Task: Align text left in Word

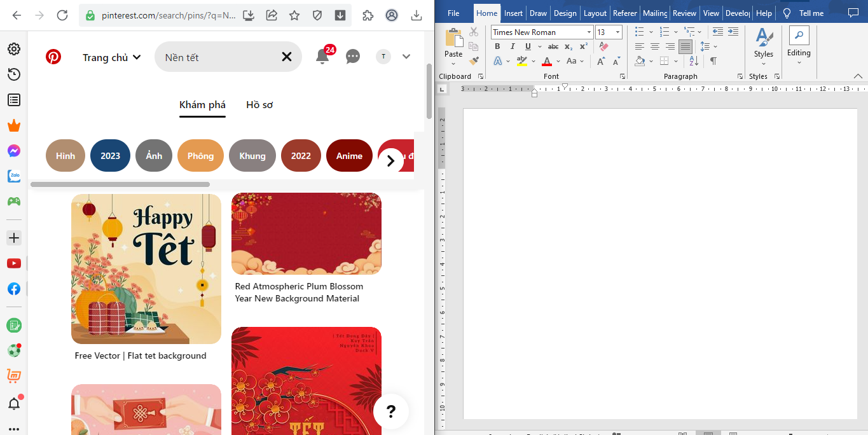Action: (639, 46)
